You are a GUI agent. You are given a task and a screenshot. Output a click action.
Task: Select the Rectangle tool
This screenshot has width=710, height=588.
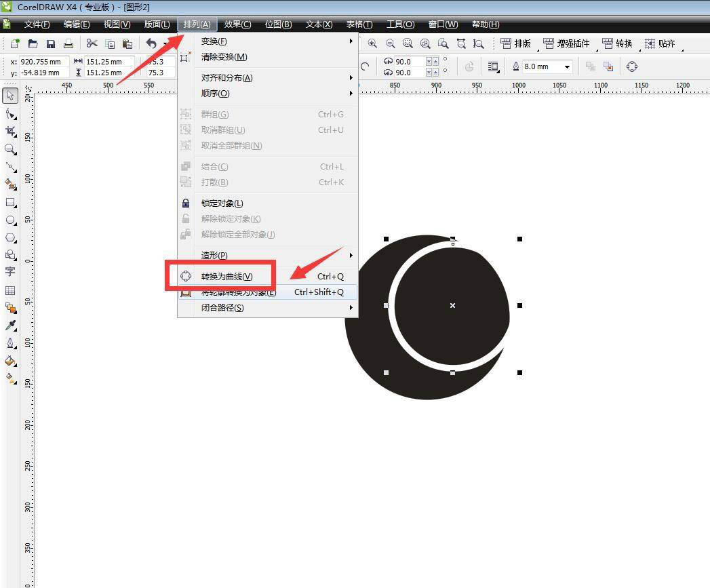click(10, 203)
